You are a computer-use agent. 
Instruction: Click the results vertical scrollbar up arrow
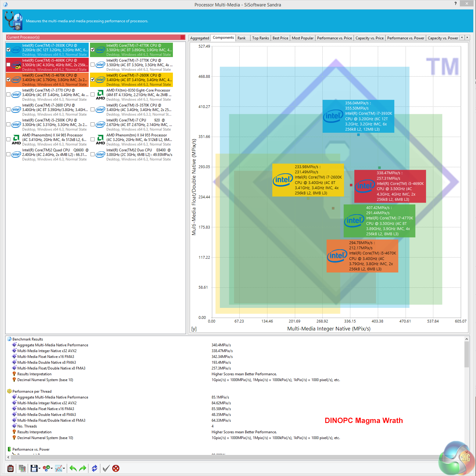[467, 339]
